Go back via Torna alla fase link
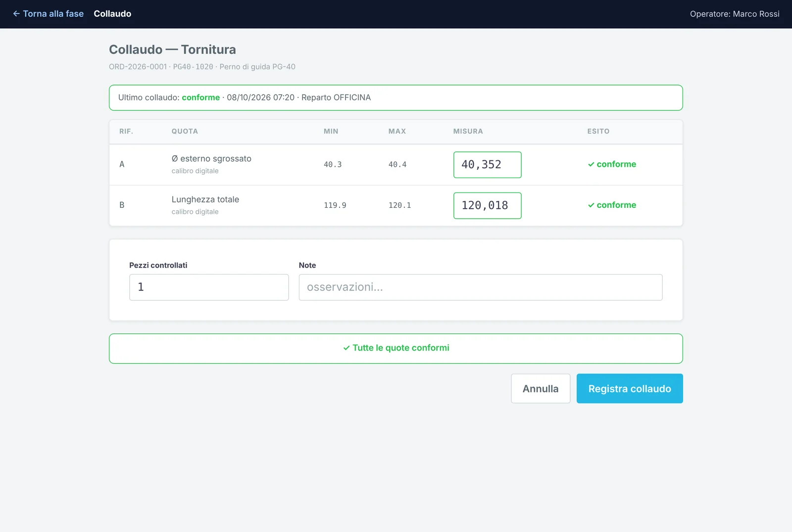The image size is (792, 532). 48,14
